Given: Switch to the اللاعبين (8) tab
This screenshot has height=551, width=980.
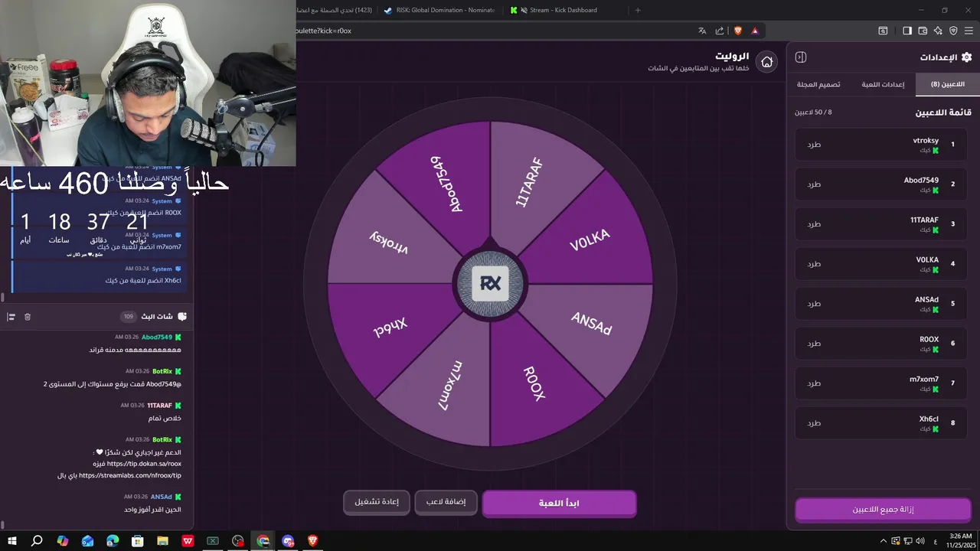Looking at the screenshot, I should click(x=947, y=84).
